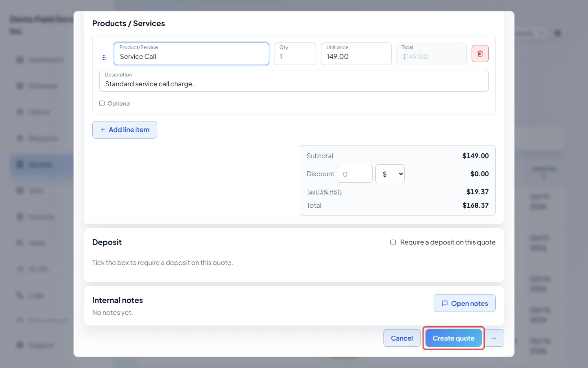588x368 pixels.
Task: Edit the Unit price field
Action: click(356, 54)
